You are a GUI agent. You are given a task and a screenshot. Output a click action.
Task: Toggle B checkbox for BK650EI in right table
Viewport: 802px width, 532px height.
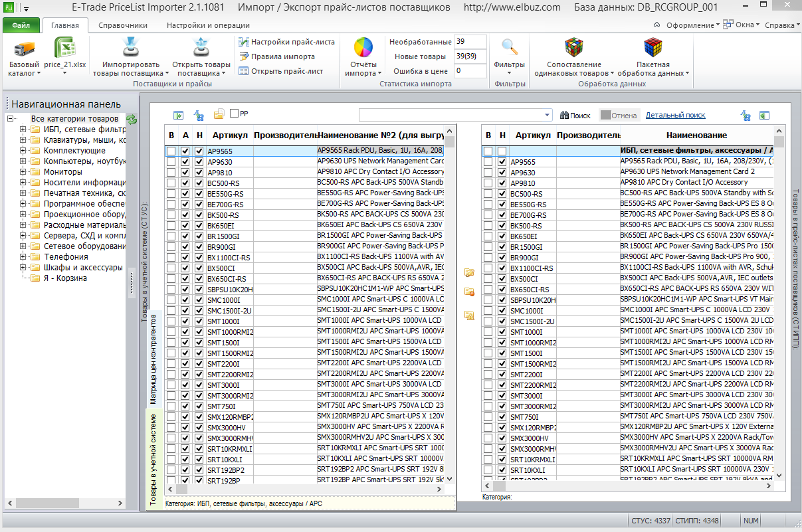[x=488, y=236]
